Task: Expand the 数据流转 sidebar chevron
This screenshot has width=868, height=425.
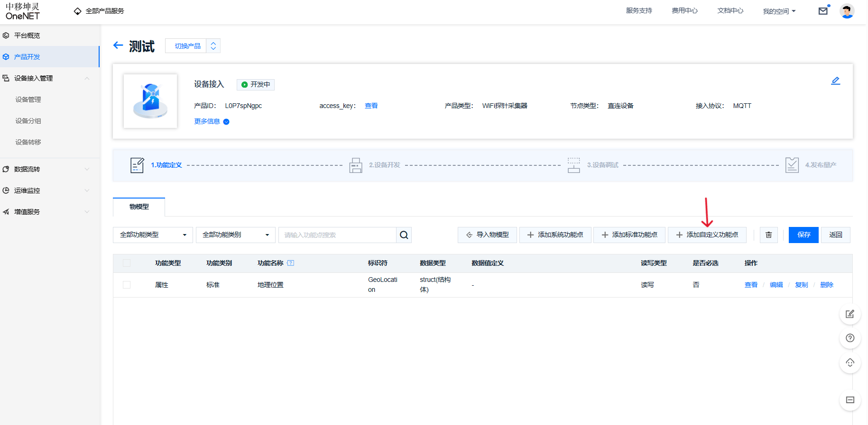Action: (x=87, y=169)
